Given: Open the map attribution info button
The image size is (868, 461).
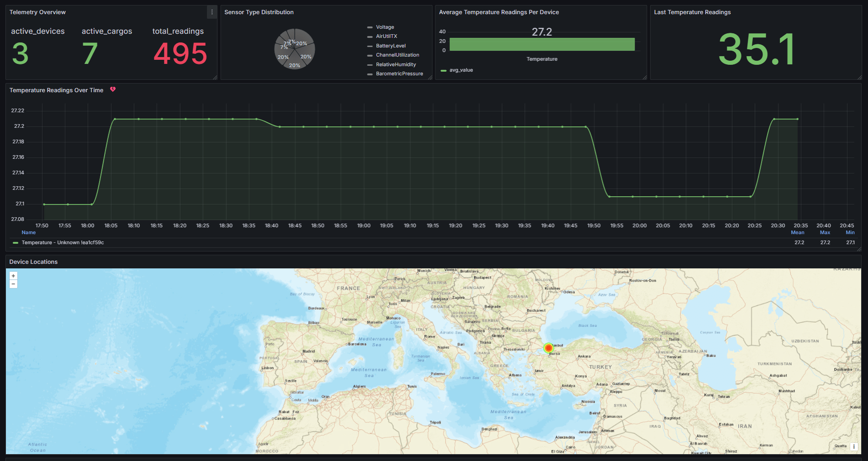Looking at the screenshot, I should point(853,447).
